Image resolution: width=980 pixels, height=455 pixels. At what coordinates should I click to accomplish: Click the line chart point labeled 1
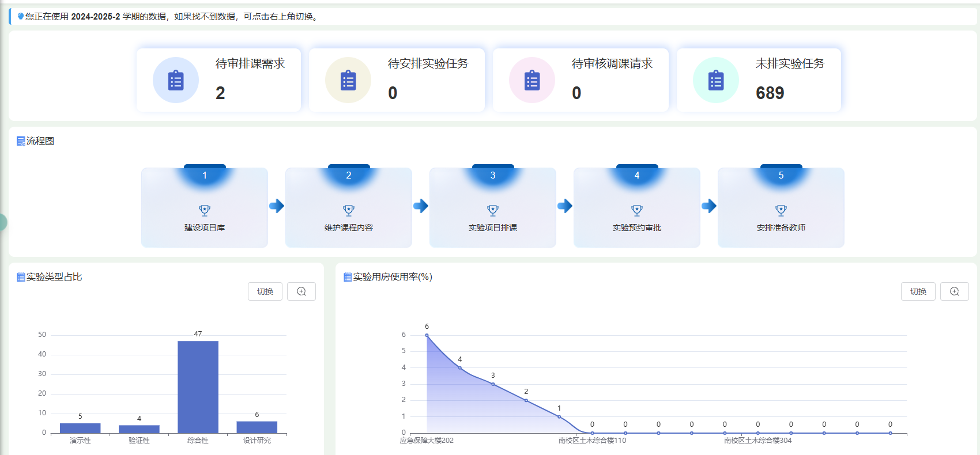[x=559, y=417]
